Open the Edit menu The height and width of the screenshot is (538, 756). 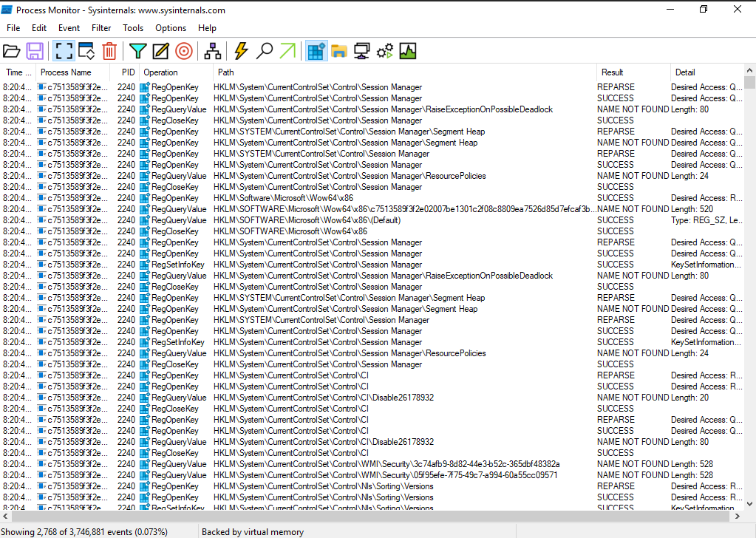[39, 28]
